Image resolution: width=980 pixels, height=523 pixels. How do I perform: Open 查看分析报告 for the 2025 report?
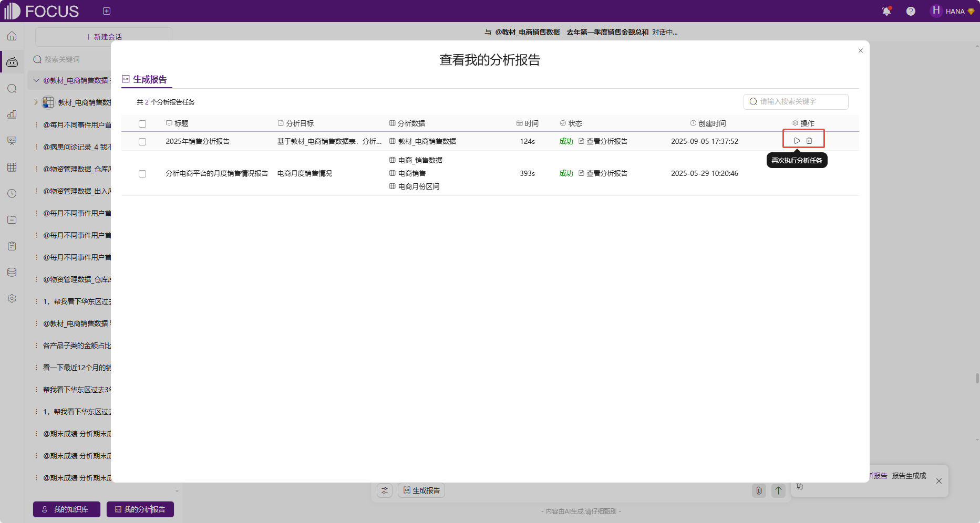tap(606, 141)
